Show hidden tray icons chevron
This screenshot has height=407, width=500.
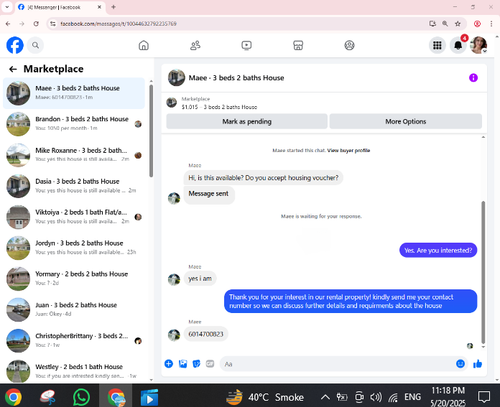click(x=325, y=397)
